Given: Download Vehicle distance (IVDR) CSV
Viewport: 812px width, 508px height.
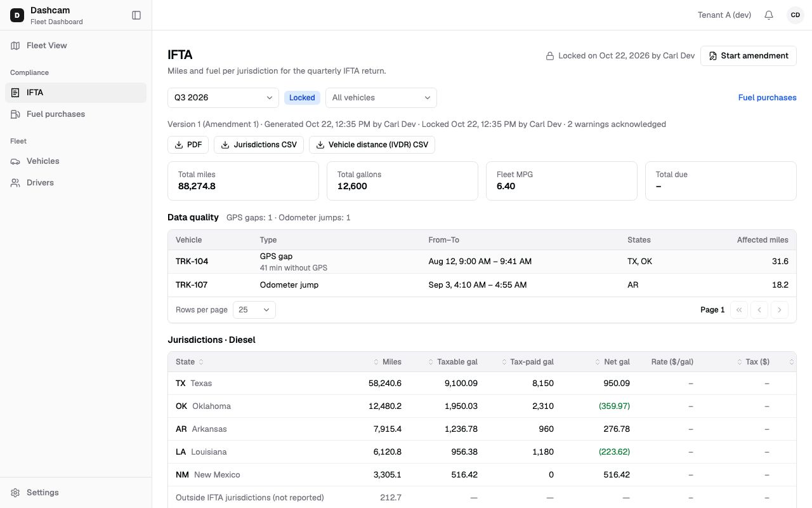Looking at the screenshot, I should point(372,145).
